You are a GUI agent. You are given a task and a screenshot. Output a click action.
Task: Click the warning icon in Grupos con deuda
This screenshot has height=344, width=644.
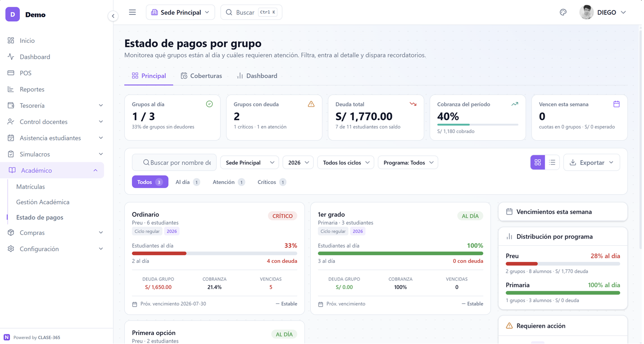coord(311,104)
